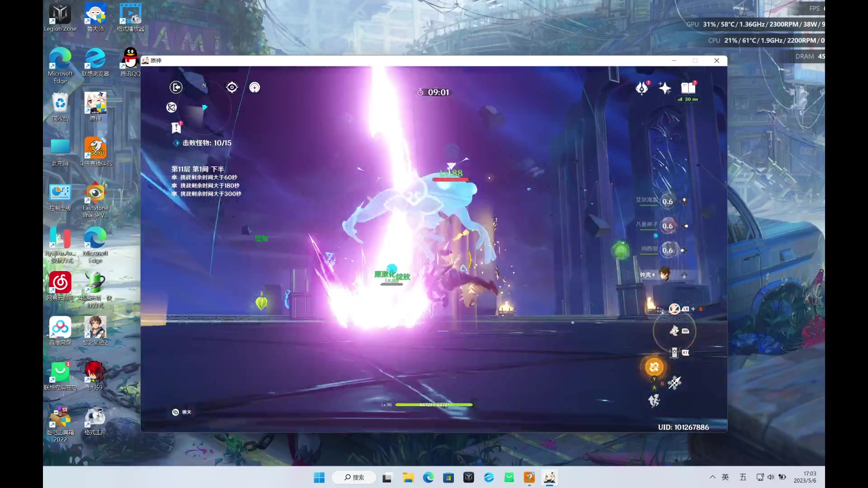Open the 斗鱼直播伴侣 desktop shortcut
This screenshot has width=868, height=488.
point(95,152)
